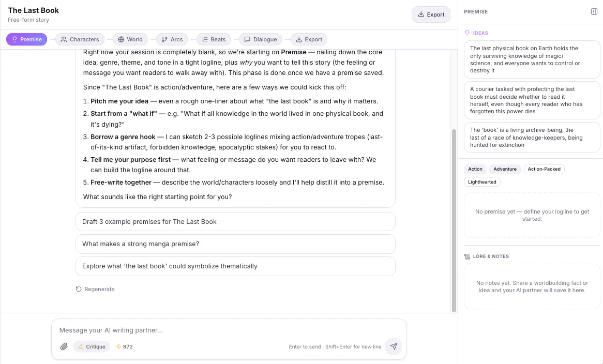
Task: Open the World tab
Action: pyautogui.click(x=130, y=39)
